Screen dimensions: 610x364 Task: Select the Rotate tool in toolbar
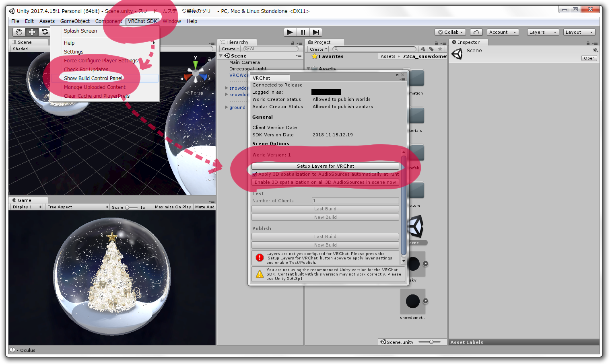(x=45, y=32)
